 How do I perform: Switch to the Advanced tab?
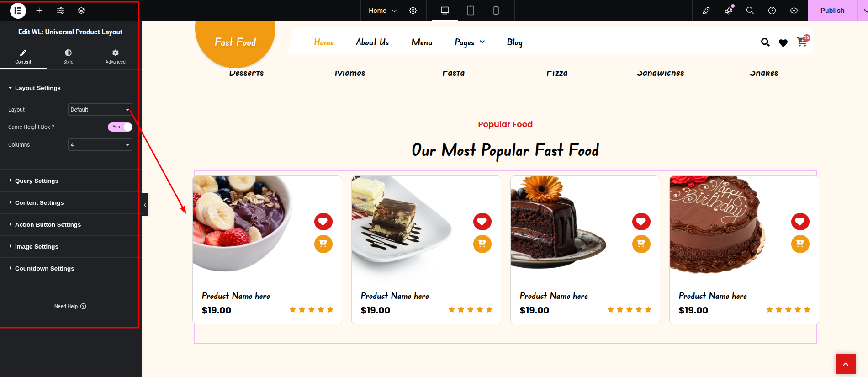115,57
